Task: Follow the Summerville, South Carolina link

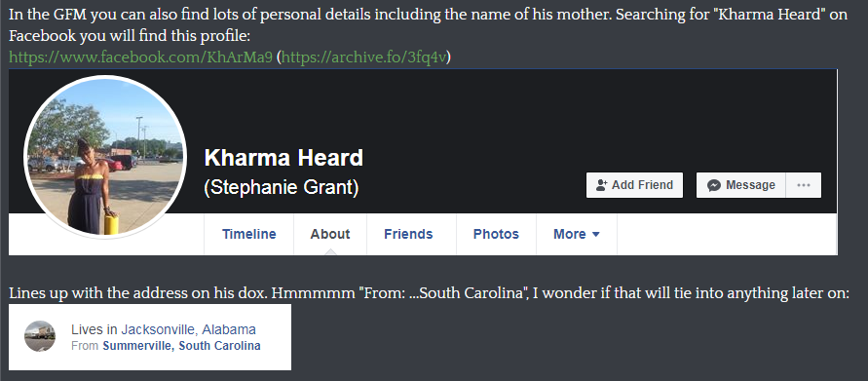Action: tap(181, 346)
